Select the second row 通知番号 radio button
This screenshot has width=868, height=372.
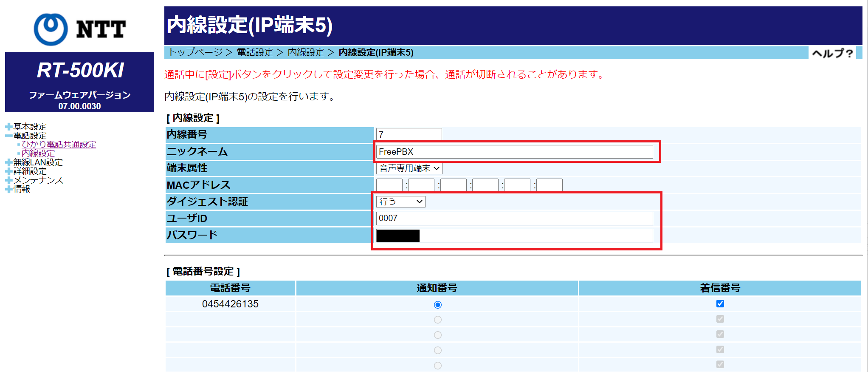pyautogui.click(x=438, y=320)
